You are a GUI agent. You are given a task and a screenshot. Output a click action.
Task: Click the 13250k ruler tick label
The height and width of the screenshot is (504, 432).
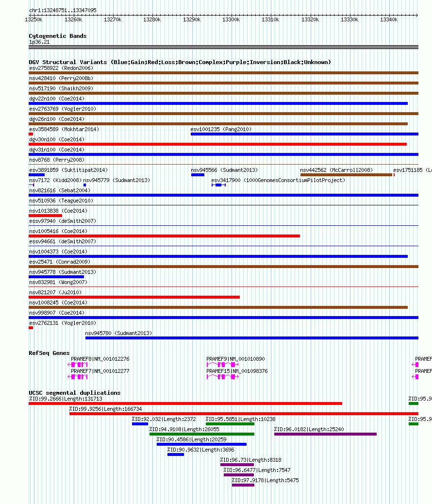[33, 19]
